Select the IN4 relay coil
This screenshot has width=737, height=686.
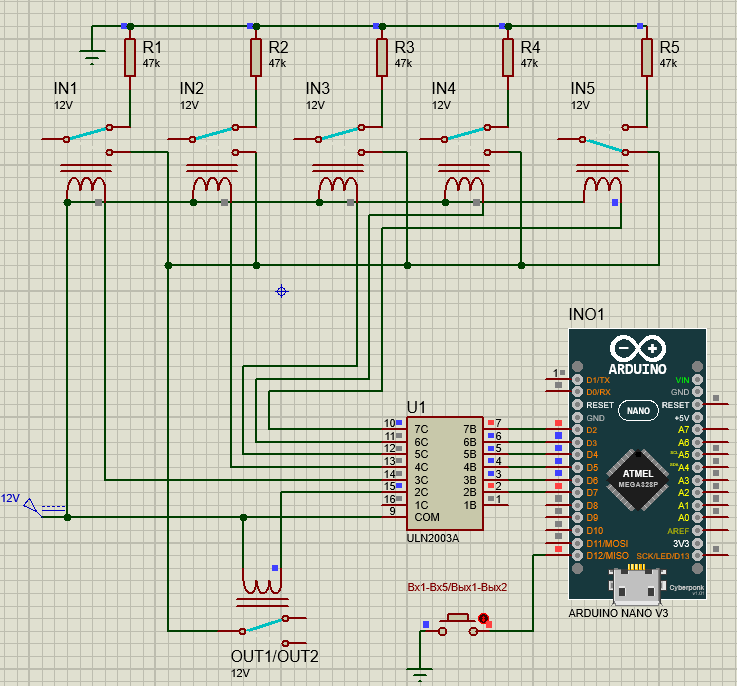tap(464, 185)
